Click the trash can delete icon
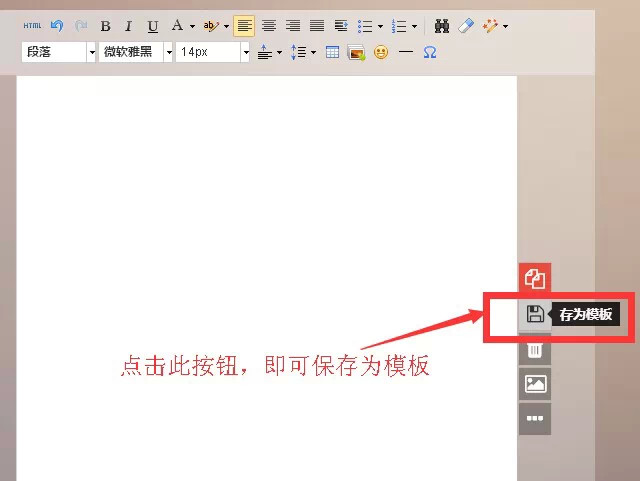Viewport: 640px width, 481px height. [535, 350]
